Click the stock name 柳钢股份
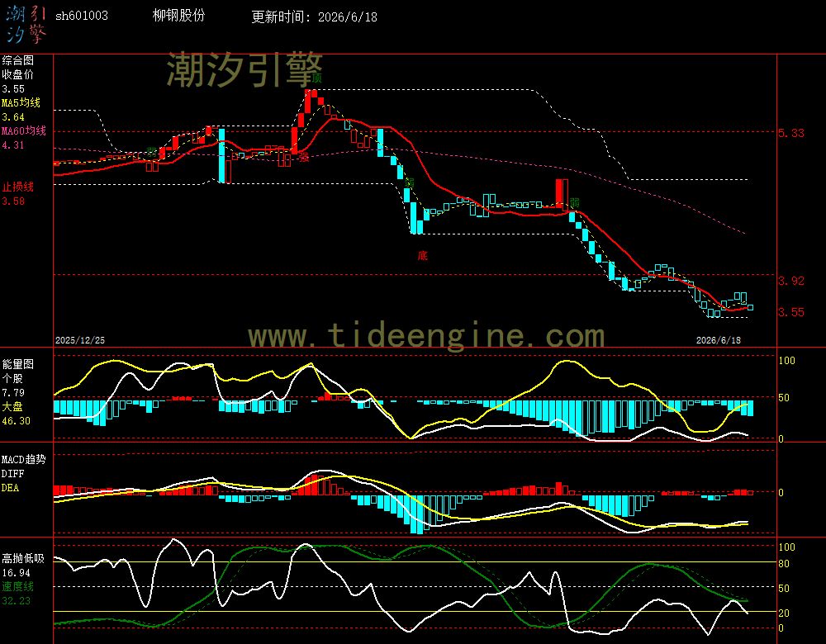Viewport: 826px width, 644px height. coord(178,15)
